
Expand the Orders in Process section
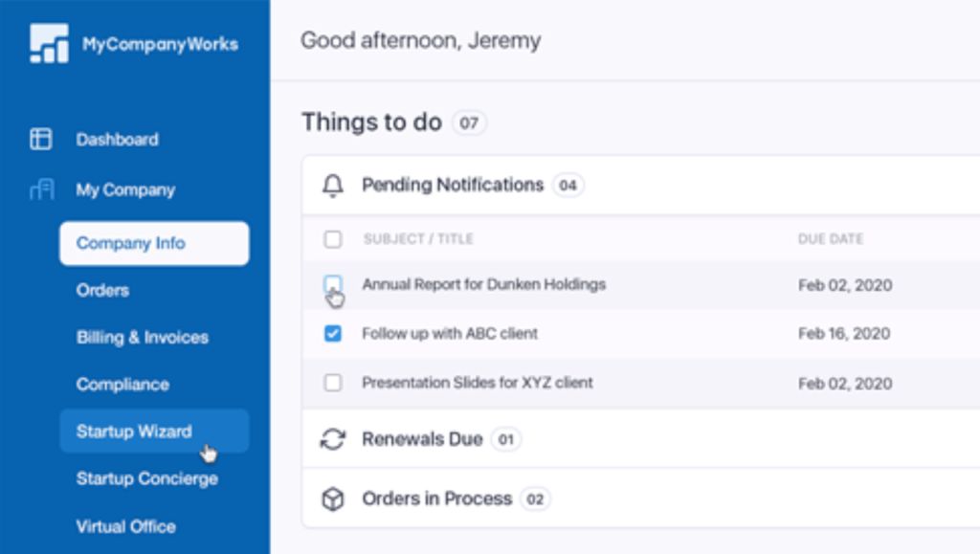(x=640, y=499)
